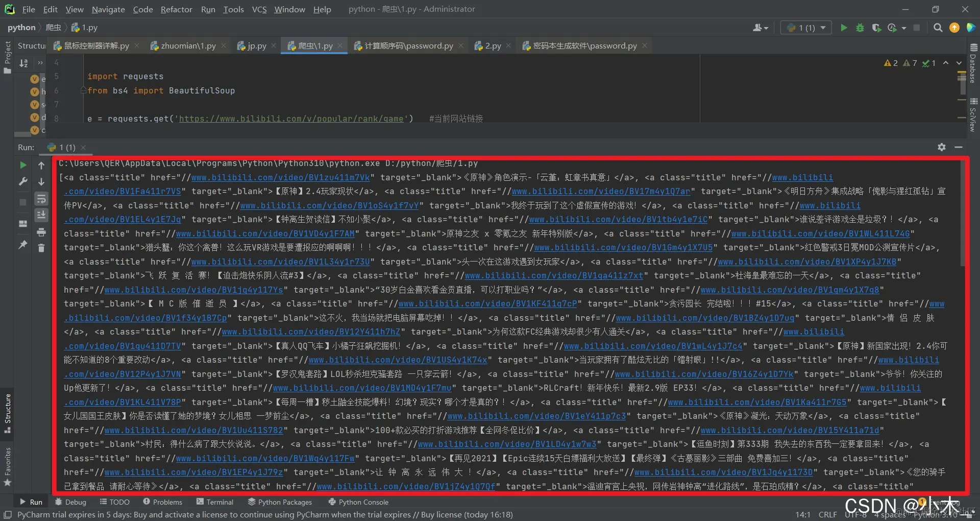Toggle scroll to end in Run console

pyautogui.click(x=41, y=215)
